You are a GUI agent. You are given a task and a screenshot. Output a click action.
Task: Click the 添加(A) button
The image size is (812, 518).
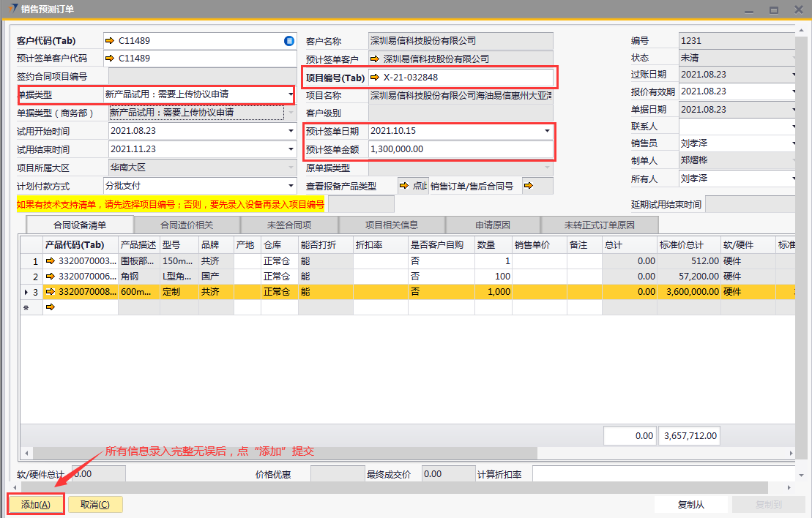tap(36, 504)
